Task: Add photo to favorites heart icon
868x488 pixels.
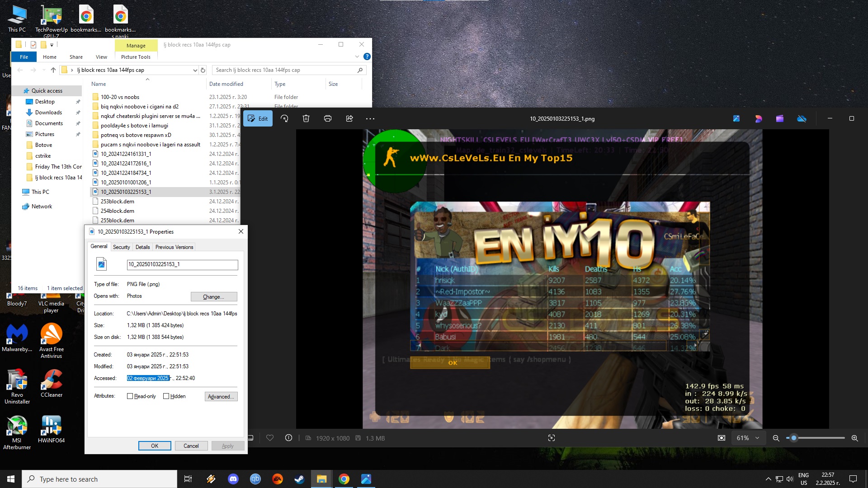Action: pyautogui.click(x=270, y=438)
